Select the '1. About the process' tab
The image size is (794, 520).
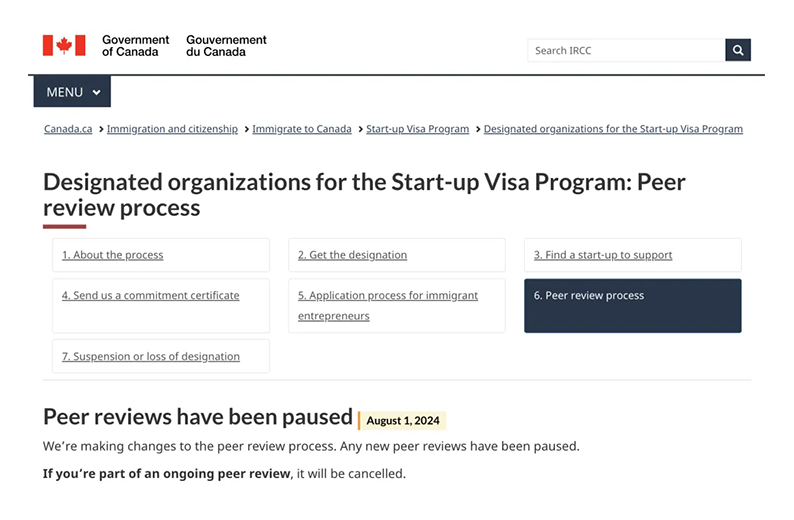click(x=113, y=255)
